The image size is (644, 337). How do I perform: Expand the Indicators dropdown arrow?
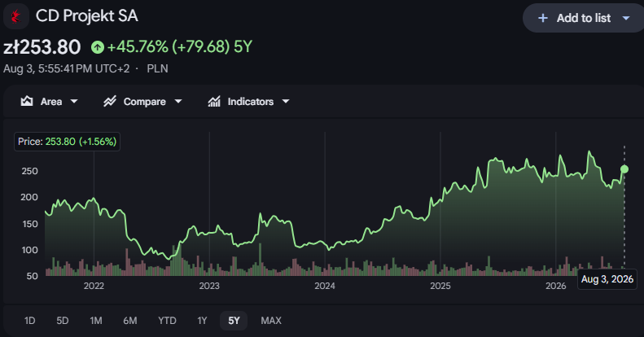click(x=286, y=102)
